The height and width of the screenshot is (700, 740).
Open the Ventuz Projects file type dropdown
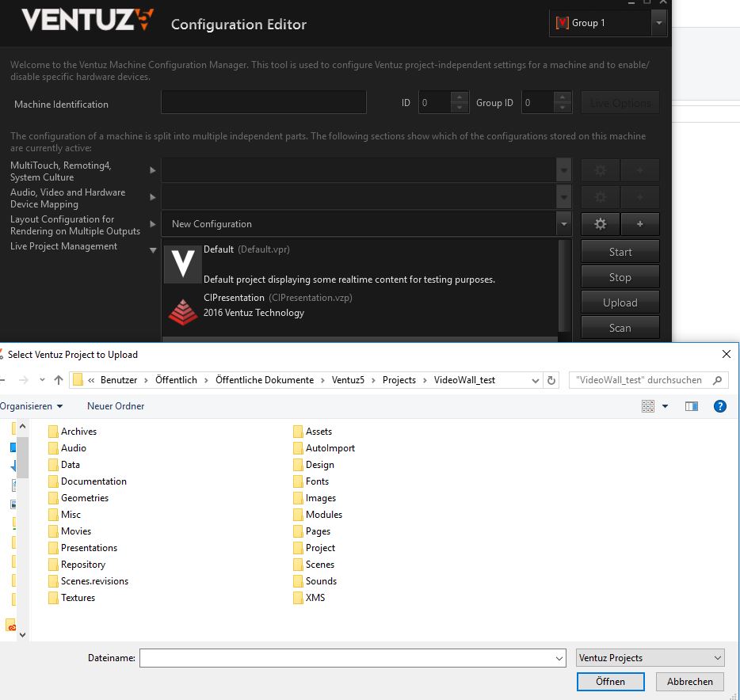[650, 658]
